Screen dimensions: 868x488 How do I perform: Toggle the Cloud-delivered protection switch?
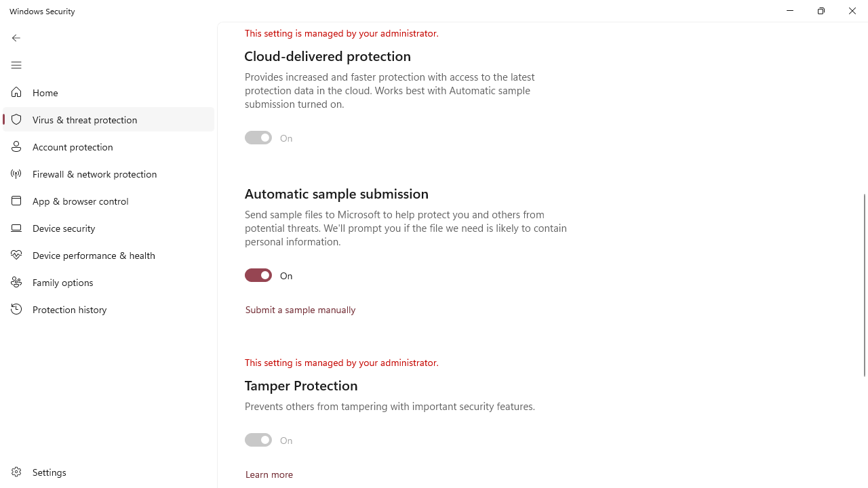(258, 138)
